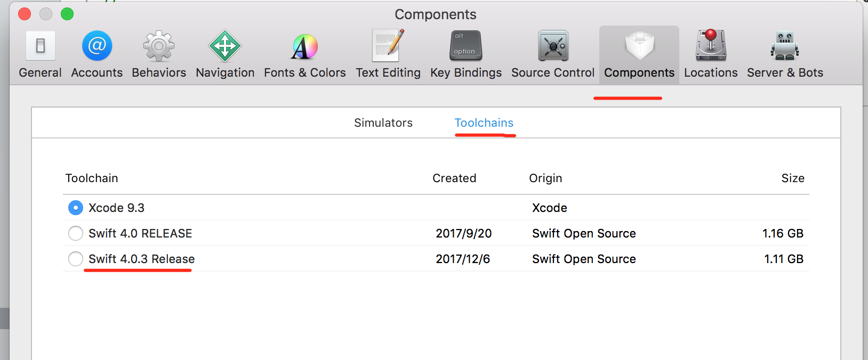
Task: Open the Source Control preferences pane
Action: click(x=553, y=55)
